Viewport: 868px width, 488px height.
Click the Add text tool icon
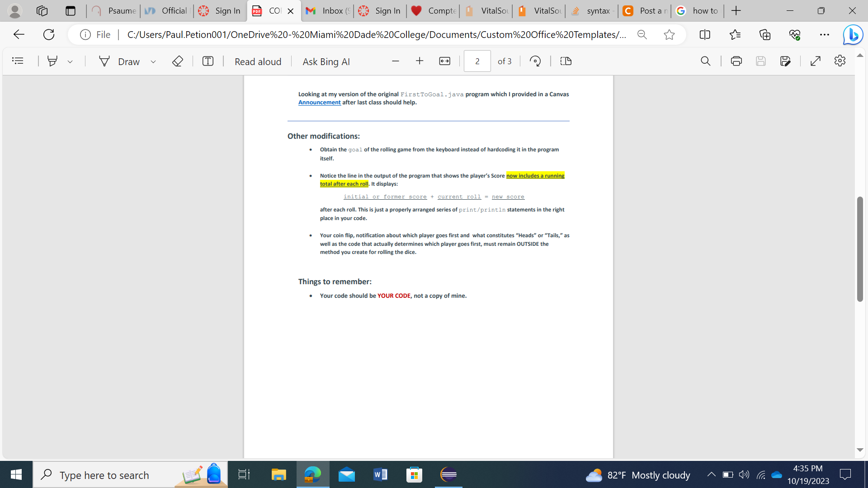point(208,61)
